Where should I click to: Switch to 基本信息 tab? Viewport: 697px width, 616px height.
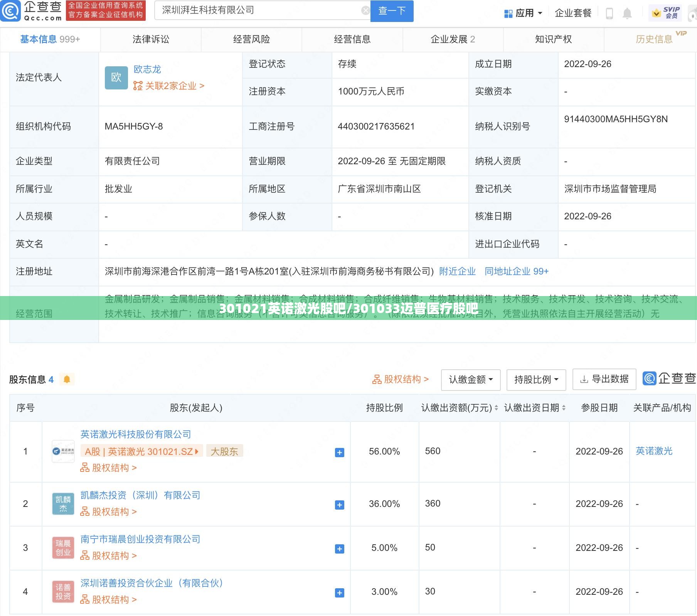coord(50,39)
